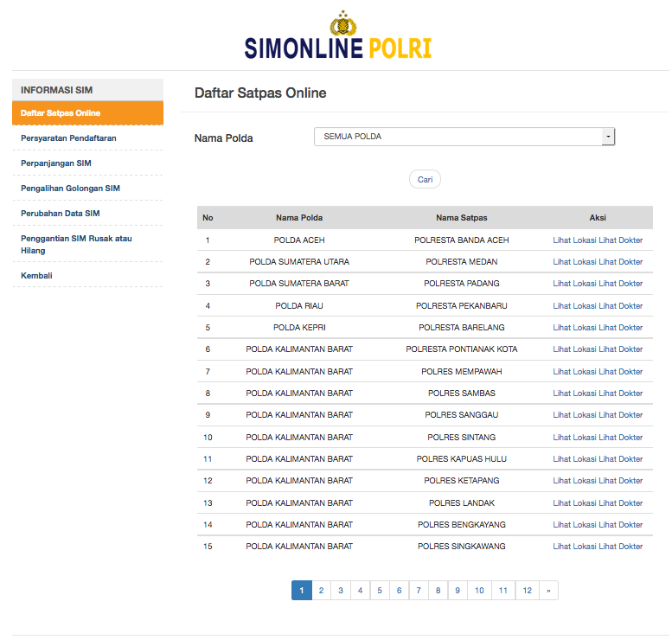The width and height of the screenshot is (672, 640).
Task: Click Lihat Dokter for Polres Landak
Action: point(621,502)
